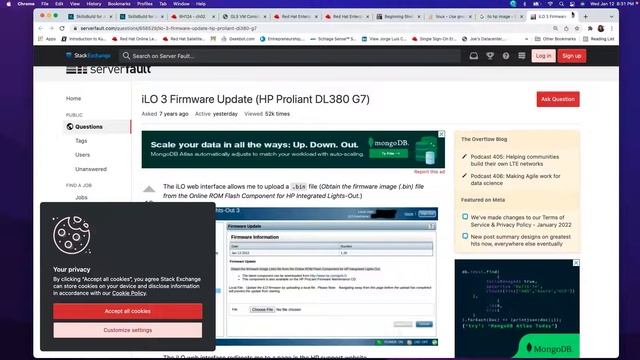Open the Bookmarks menu in the menu bar
The image size is (640, 360).
coord(119,4)
